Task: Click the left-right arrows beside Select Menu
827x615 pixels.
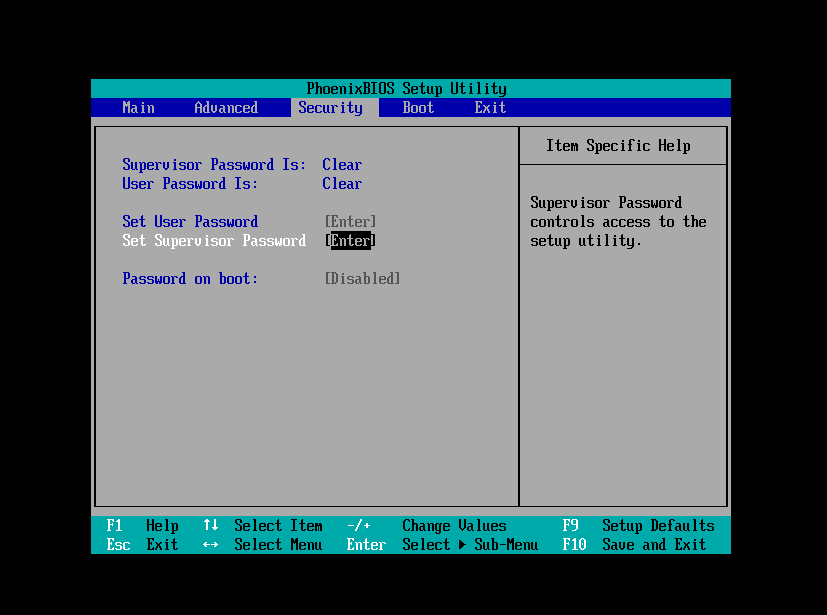Action: tap(210, 545)
